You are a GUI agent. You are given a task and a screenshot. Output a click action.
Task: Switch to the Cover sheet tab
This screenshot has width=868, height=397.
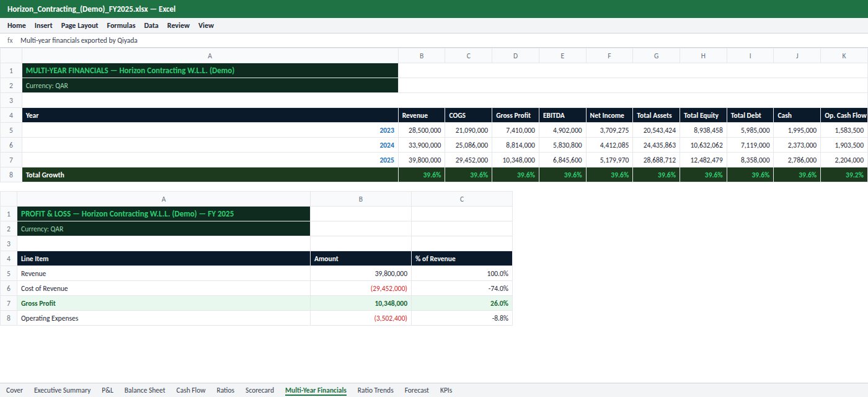tap(14, 390)
